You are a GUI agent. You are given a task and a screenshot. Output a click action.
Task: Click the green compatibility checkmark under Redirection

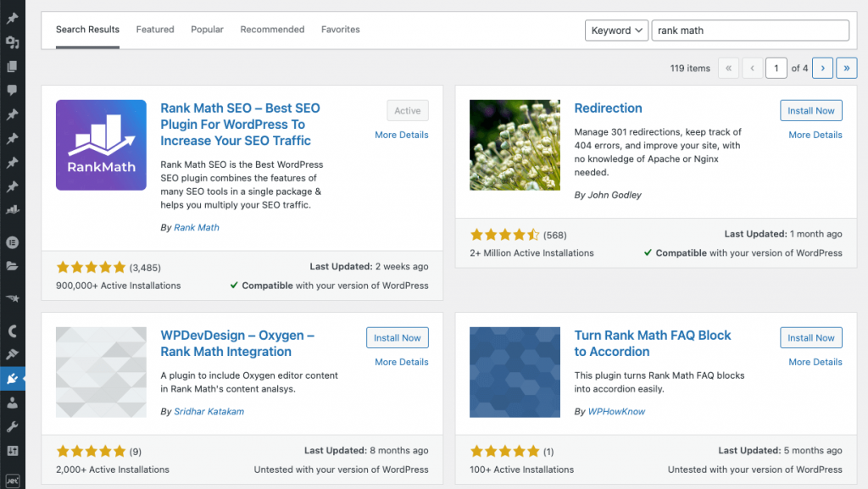(648, 253)
